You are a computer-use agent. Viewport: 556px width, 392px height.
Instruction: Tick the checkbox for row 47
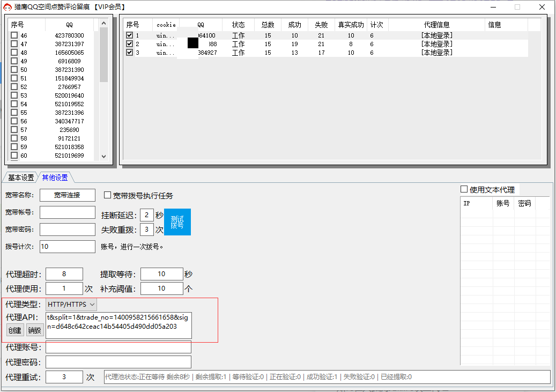click(14, 43)
